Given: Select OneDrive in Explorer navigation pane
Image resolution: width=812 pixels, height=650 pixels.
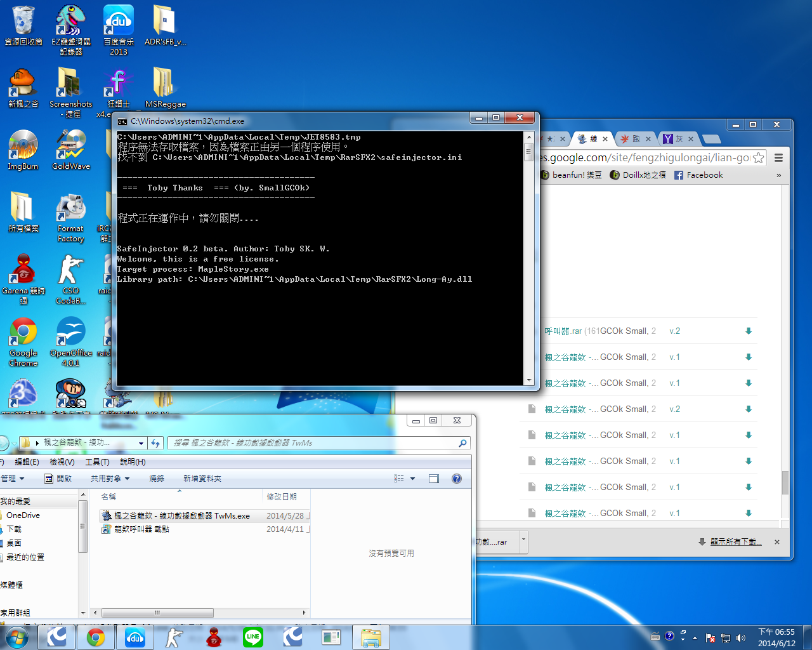Looking at the screenshot, I should pyautogui.click(x=23, y=515).
